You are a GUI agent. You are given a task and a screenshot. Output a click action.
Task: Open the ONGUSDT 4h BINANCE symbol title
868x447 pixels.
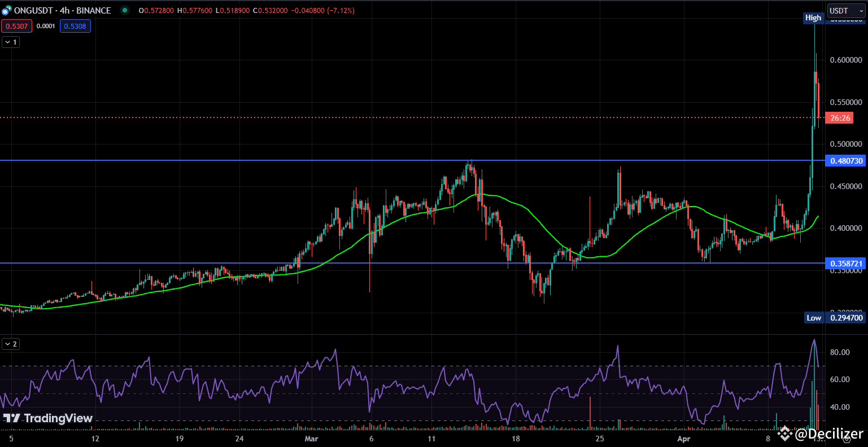[x=63, y=11]
